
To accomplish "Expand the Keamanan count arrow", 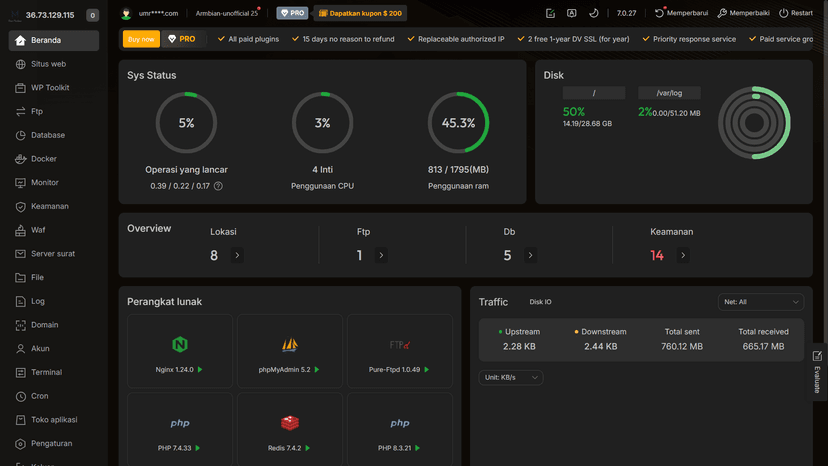I will pyautogui.click(x=683, y=256).
